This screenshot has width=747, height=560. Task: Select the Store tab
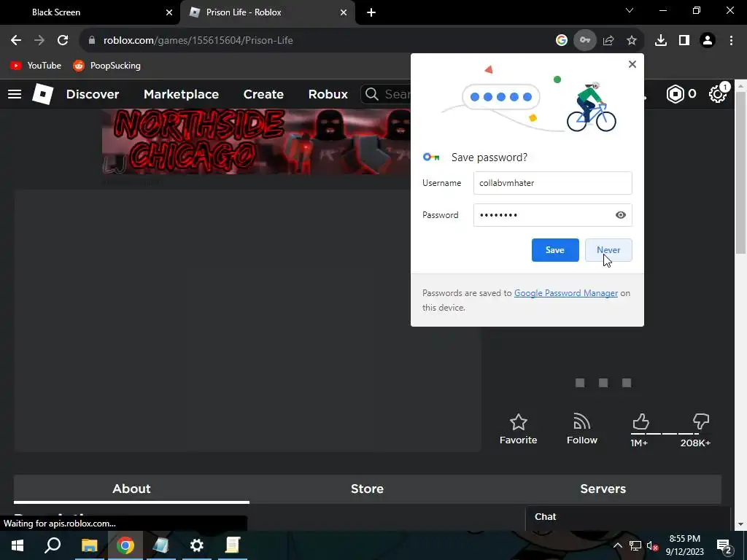click(367, 489)
